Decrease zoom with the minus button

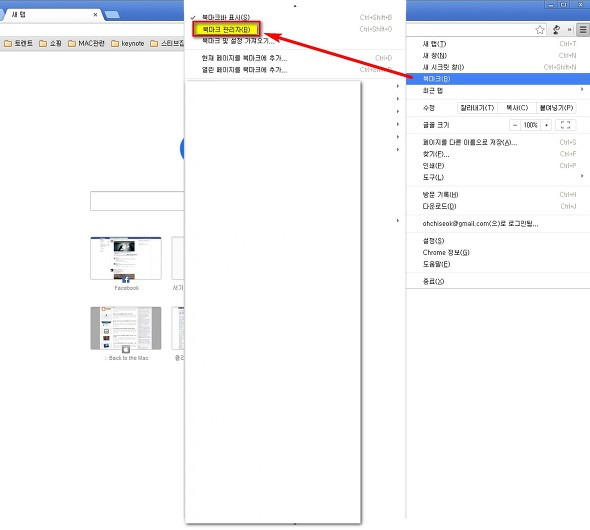pos(515,125)
